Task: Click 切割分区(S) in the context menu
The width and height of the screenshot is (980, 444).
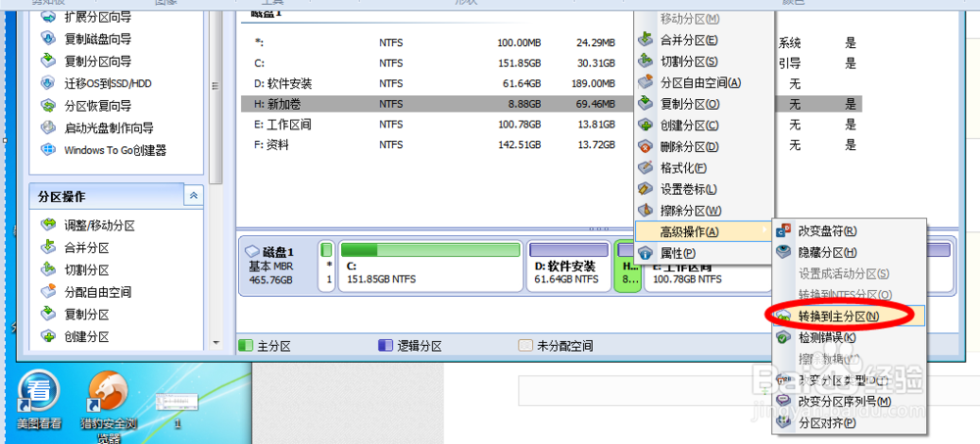Action: (705, 62)
